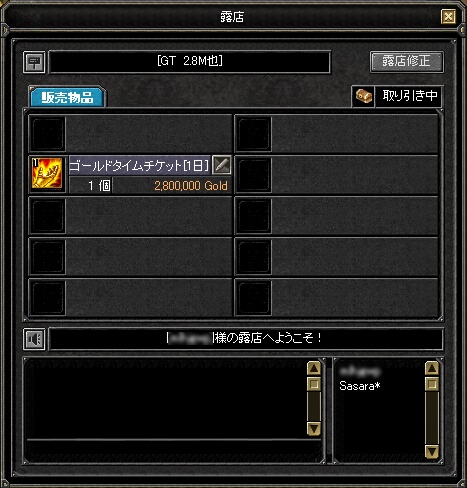Select the 販売物品 tab
Screen dimensions: 467x488
point(67,98)
